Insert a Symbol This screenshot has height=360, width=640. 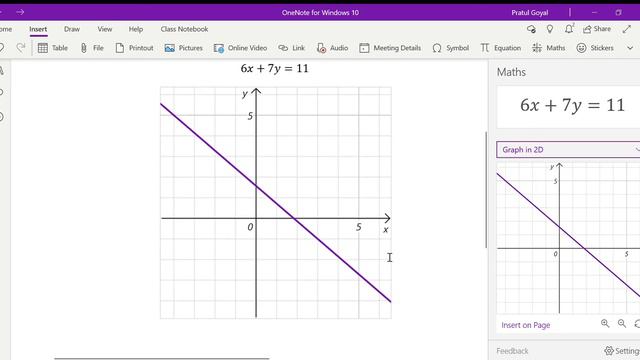451,48
